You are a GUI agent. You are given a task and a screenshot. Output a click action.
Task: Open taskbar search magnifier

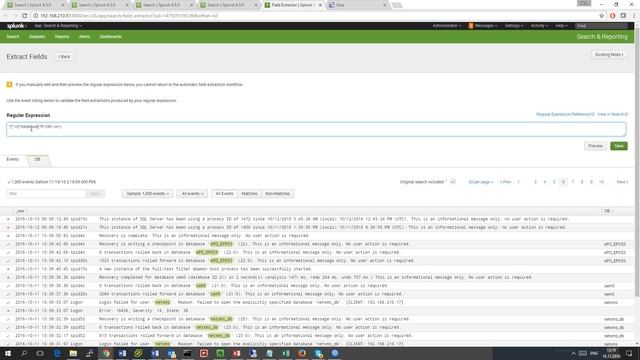(x=24, y=353)
